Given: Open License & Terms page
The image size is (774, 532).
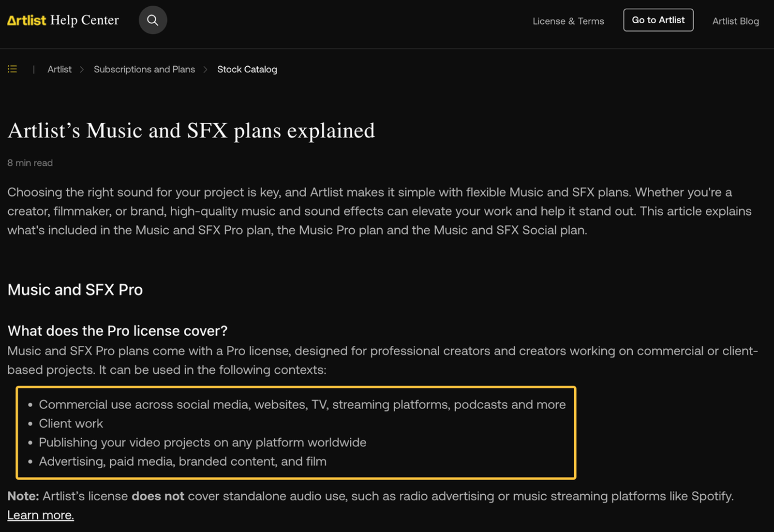Looking at the screenshot, I should pos(568,21).
